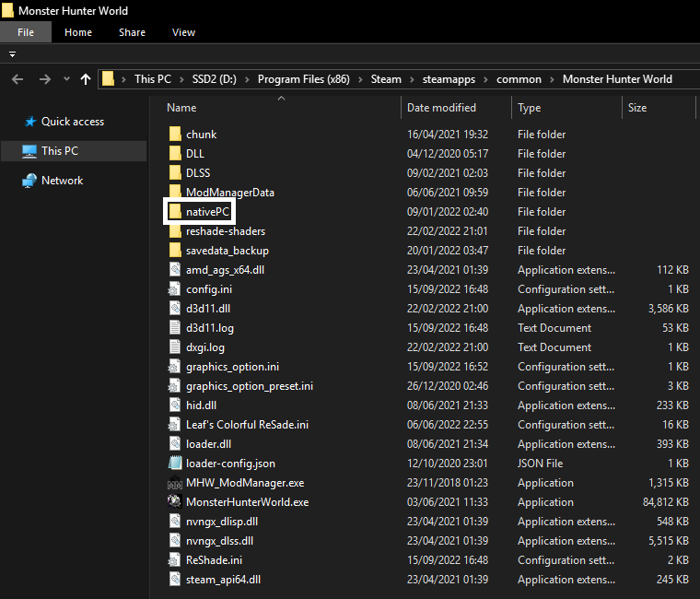700x599 pixels.
Task: Click the common segment in address bar
Action: (519, 79)
